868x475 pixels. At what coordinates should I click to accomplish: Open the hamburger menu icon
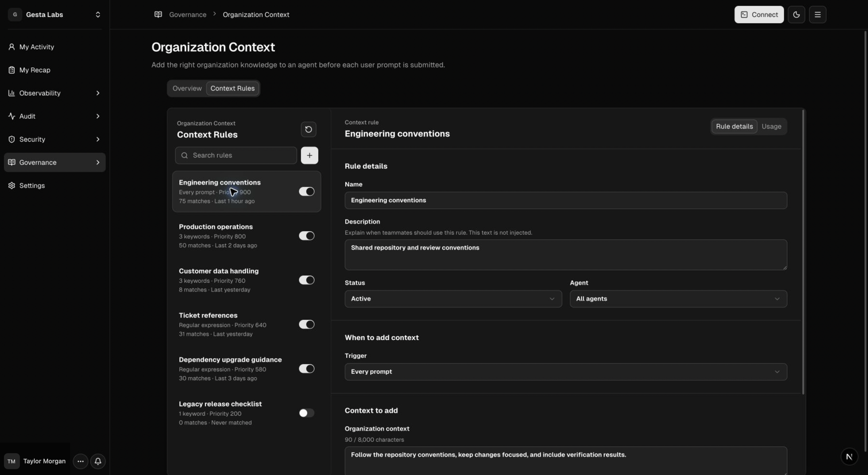coord(817,14)
